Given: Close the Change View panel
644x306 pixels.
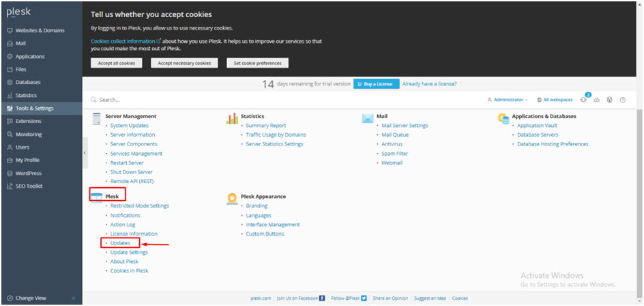Looking at the screenshot, I should [74, 298].
